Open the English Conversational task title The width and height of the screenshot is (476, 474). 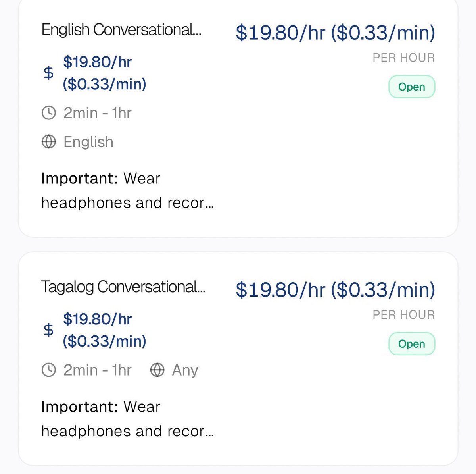(121, 30)
